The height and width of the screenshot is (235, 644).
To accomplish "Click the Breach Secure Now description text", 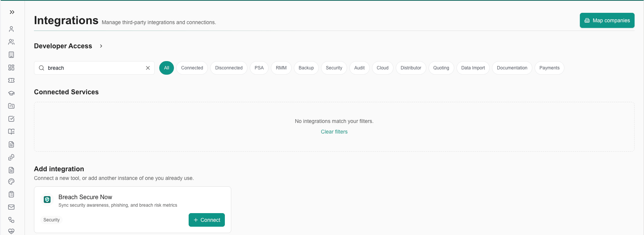I will [118, 205].
